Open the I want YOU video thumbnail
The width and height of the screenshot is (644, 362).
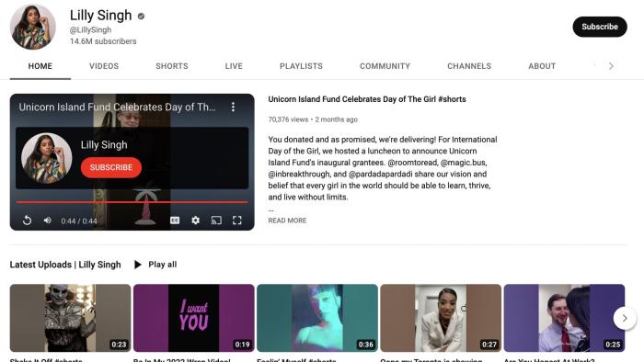(x=194, y=318)
